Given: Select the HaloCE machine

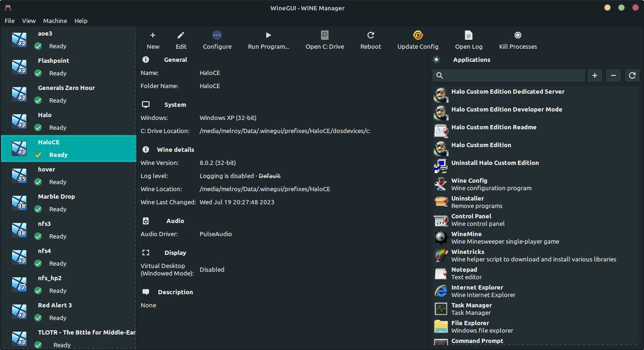Looking at the screenshot, I should (x=68, y=149).
